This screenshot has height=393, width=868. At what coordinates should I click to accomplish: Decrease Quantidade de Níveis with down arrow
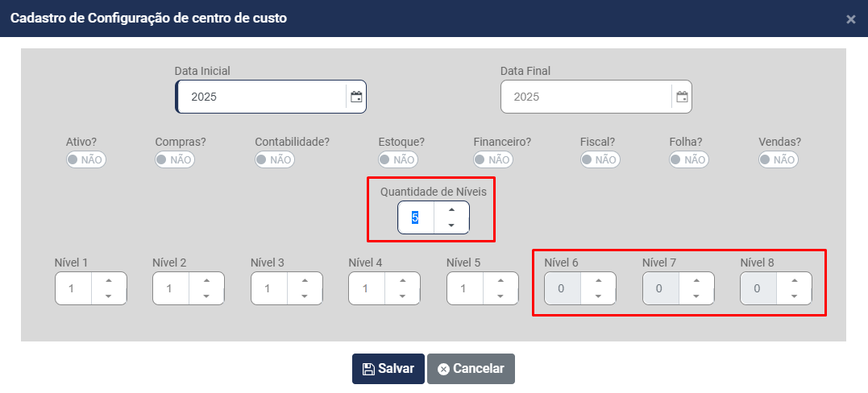451,225
